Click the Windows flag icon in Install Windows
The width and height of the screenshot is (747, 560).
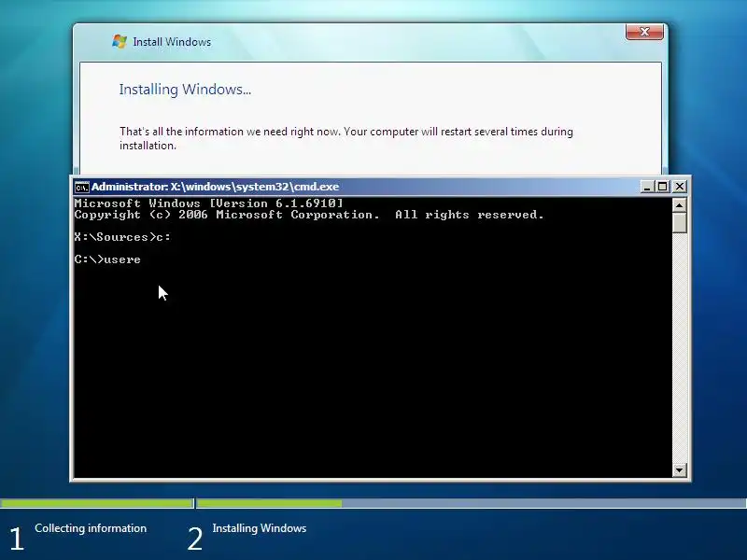120,41
